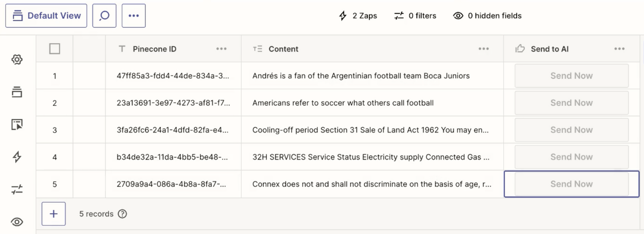Viewport: 644px width, 234px height.
Task: Toggle the select-all checkbox in header
Action: click(x=55, y=48)
